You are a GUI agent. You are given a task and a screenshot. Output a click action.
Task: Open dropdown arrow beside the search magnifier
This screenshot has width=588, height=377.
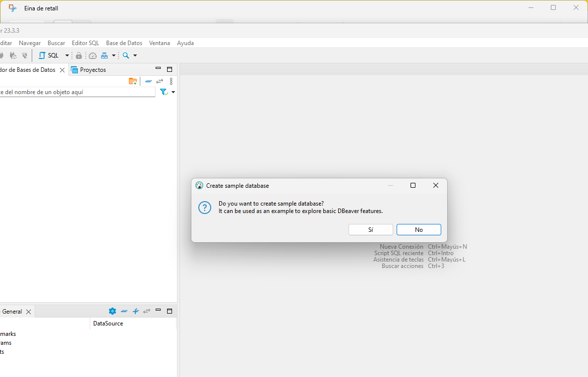[135, 55]
